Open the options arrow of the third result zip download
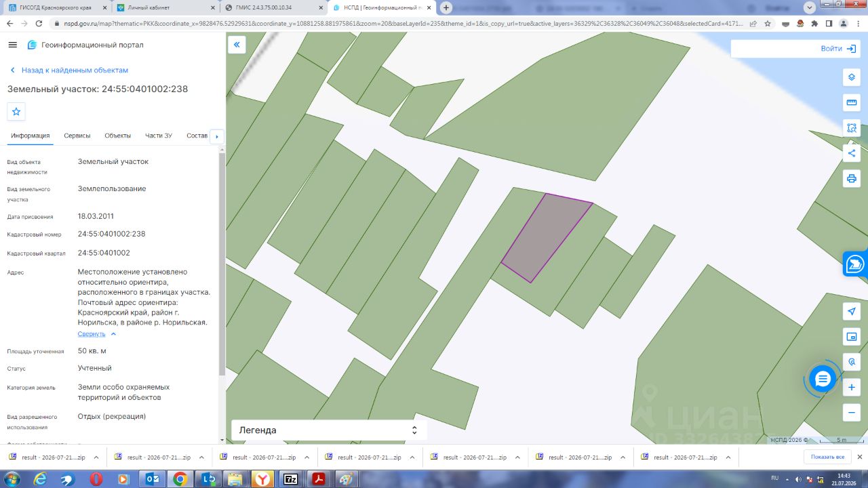 click(x=307, y=457)
